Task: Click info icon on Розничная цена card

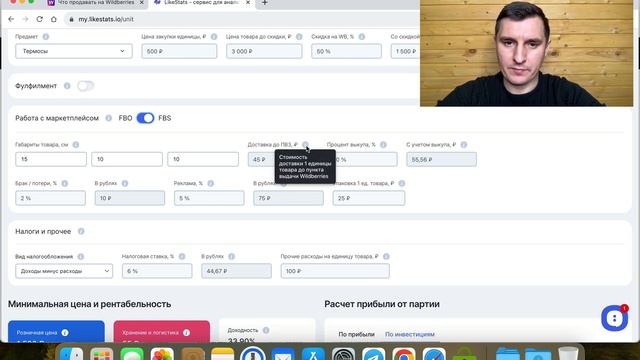Action: (x=65, y=333)
